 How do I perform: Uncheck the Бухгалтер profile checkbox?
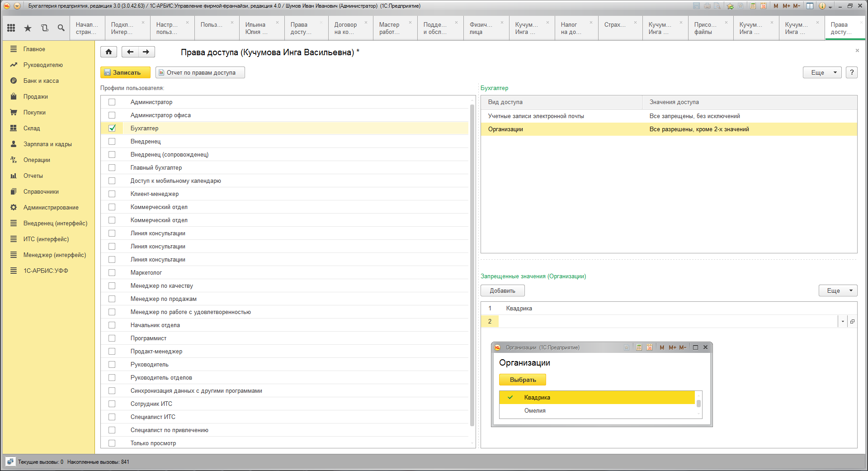[112, 128]
